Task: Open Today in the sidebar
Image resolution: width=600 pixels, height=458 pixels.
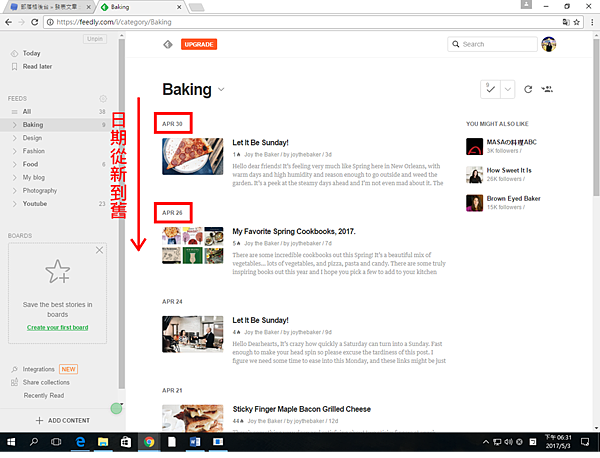Action: [31, 53]
